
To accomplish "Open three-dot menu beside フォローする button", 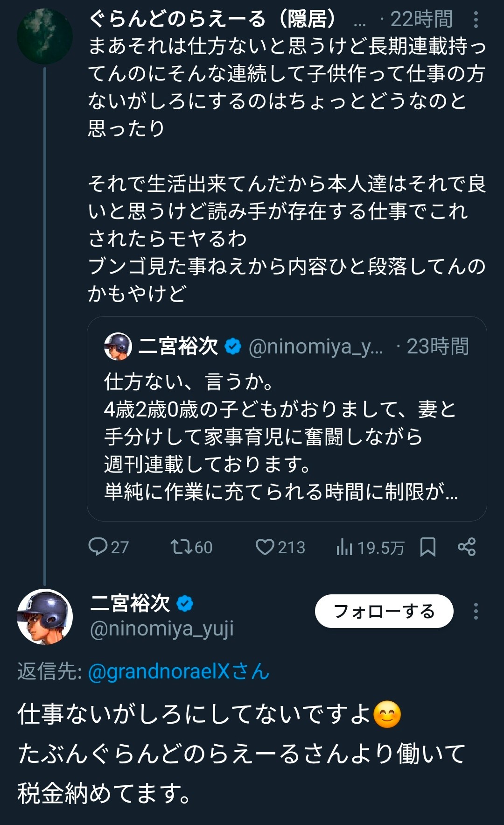I will (476, 611).
